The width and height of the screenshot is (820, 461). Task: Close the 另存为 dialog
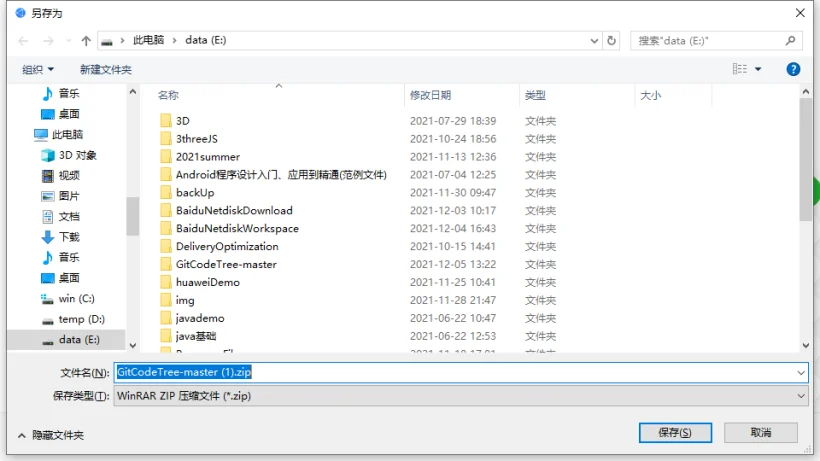point(800,13)
